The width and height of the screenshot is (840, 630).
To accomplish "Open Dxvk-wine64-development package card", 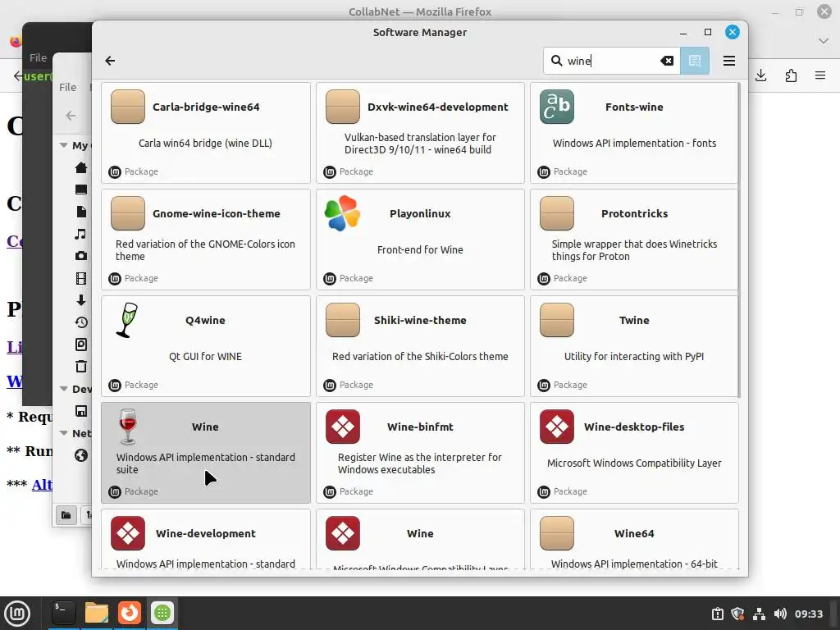I will pos(420,133).
